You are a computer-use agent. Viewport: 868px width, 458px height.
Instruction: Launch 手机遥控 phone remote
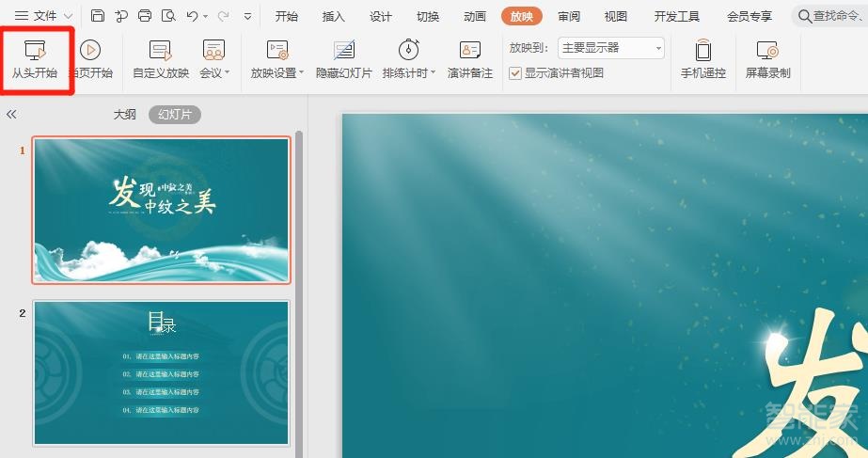pos(702,51)
